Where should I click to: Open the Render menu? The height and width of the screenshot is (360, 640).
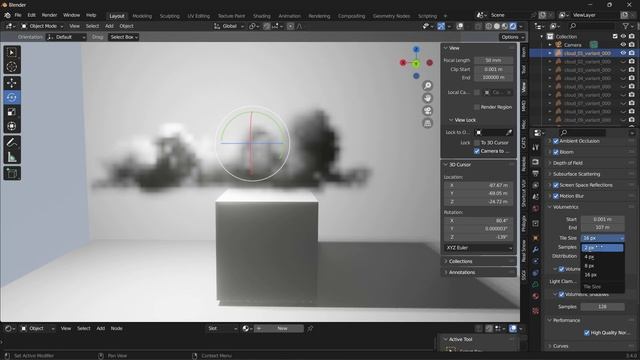pos(49,15)
